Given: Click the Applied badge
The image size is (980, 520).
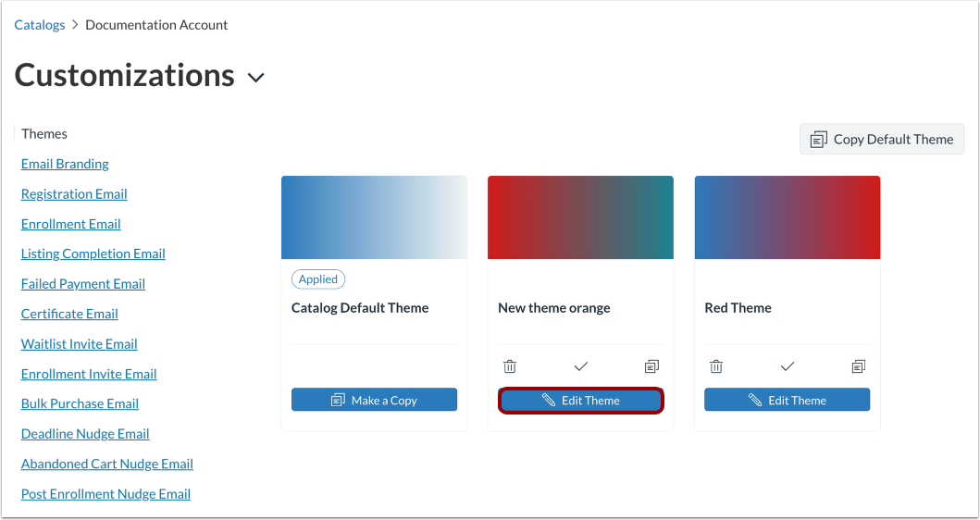Looking at the screenshot, I should click(318, 279).
